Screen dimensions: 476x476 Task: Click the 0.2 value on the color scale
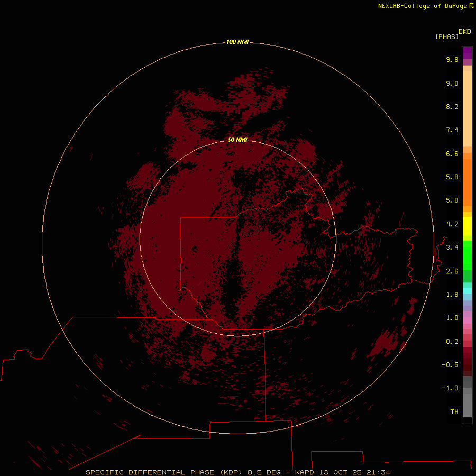452,342
